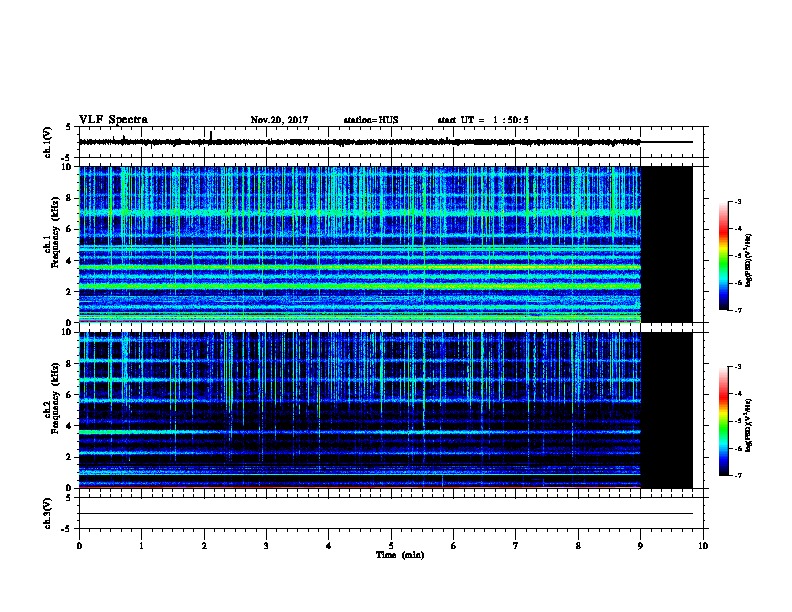Viewport: 792px width, 612px height.
Task: Click the "ch.1(V)" waveform axis label
Action: pos(48,142)
